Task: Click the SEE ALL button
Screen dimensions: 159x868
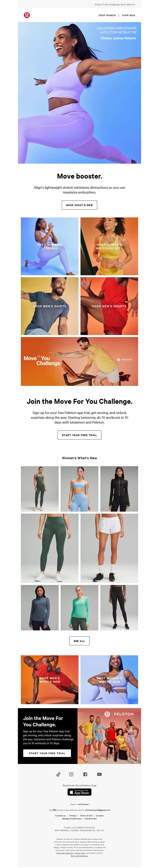Action: pos(79,641)
